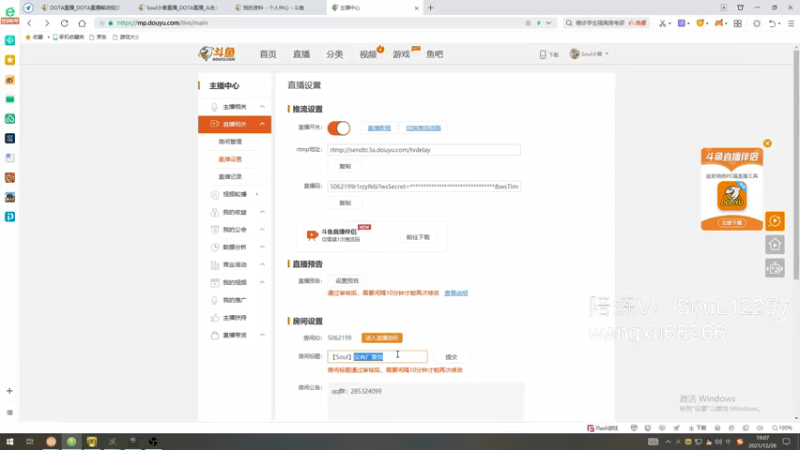The width and height of the screenshot is (800, 450).
Task: Expand the 商业活动 sidebar section
Action: click(x=262, y=264)
